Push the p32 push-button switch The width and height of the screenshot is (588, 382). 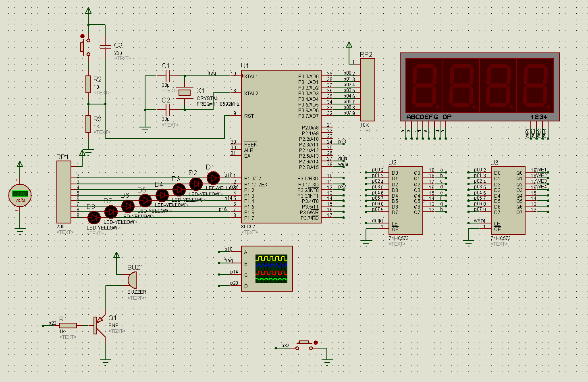tap(304, 345)
